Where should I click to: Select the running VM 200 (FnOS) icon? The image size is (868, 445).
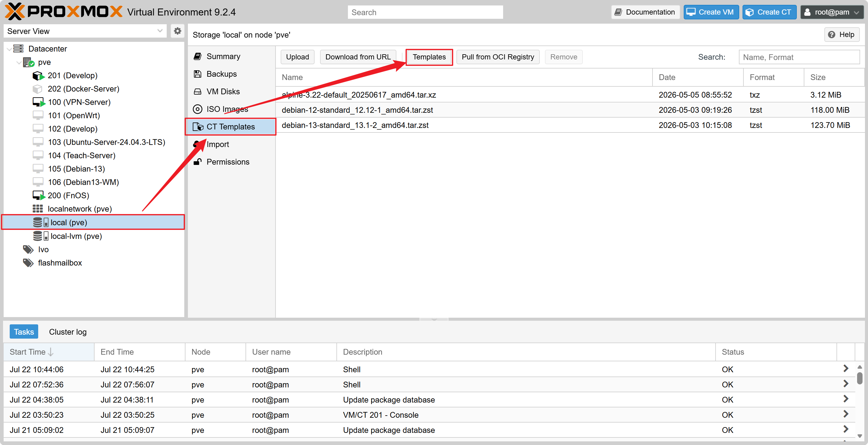click(38, 196)
